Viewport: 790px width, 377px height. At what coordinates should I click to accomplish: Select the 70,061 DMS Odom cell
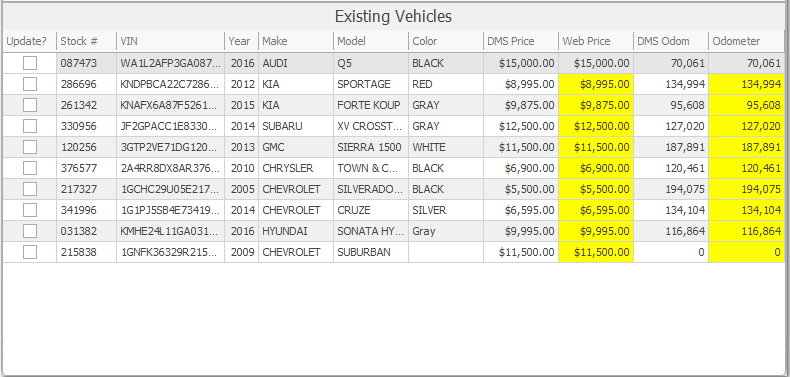coord(671,63)
